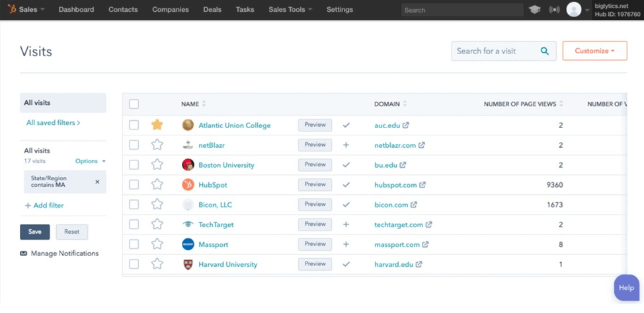Add Massport using the plus icon

point(346,244)
